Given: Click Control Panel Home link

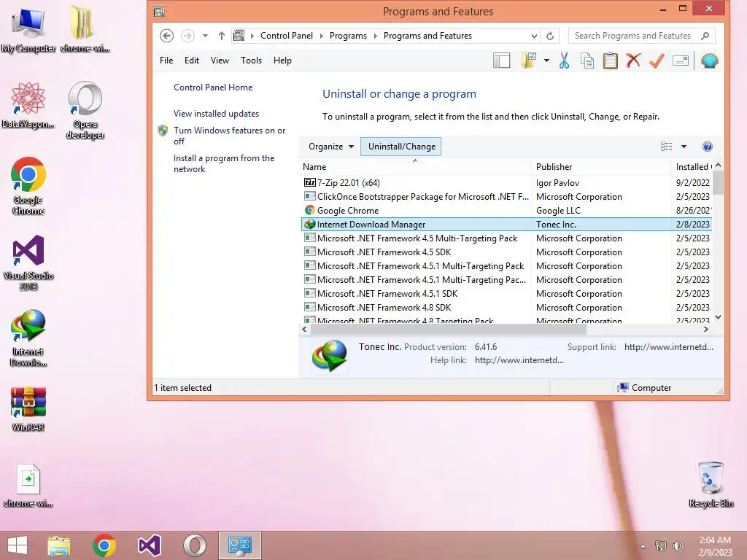Looking at the screenshot, I should pos(213,87).
